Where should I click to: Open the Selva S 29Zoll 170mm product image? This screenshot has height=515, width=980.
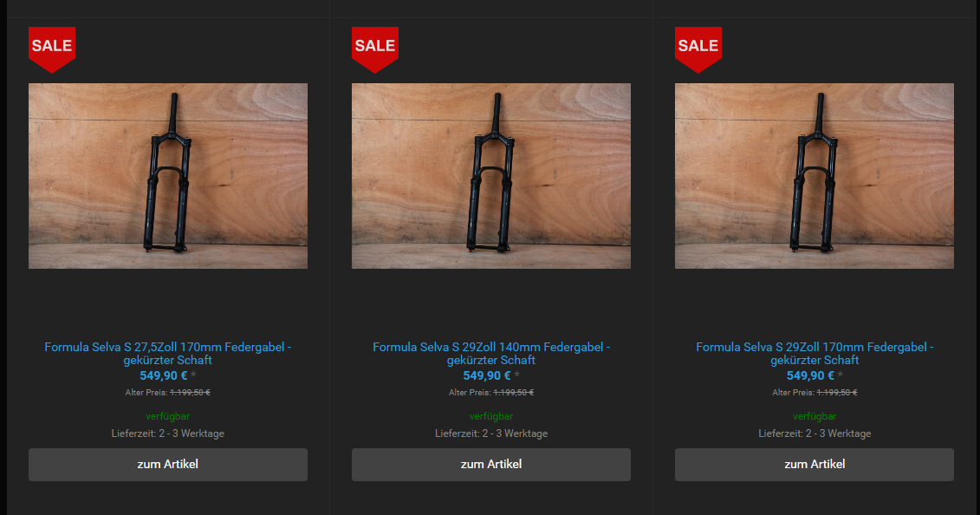(x=815, y=176)
